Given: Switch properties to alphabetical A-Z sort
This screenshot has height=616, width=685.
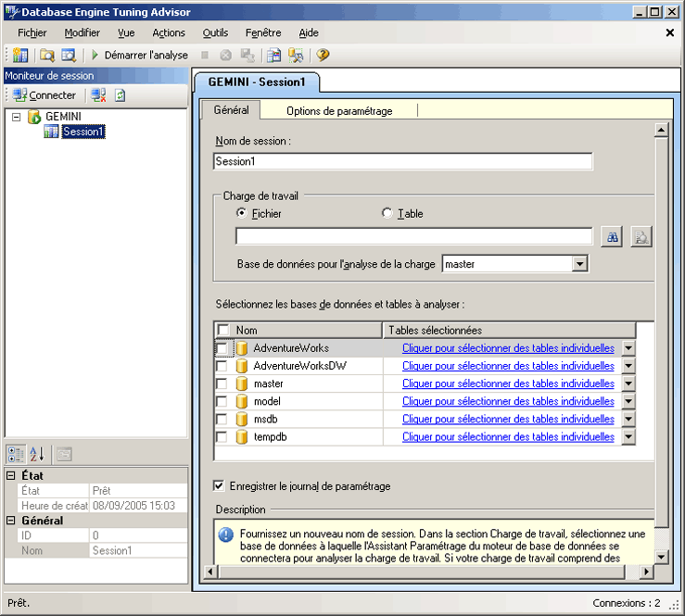Looking at the screenshot, I should click(37, 454).
